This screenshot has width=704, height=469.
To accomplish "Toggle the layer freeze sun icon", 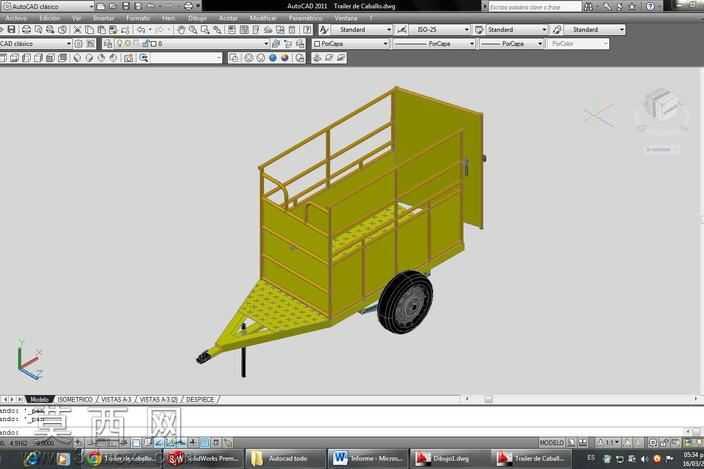I will point(128,44).
